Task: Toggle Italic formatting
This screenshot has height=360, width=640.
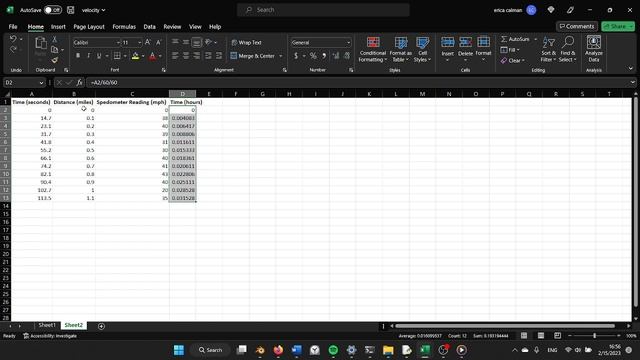Action: coord(88,56)
